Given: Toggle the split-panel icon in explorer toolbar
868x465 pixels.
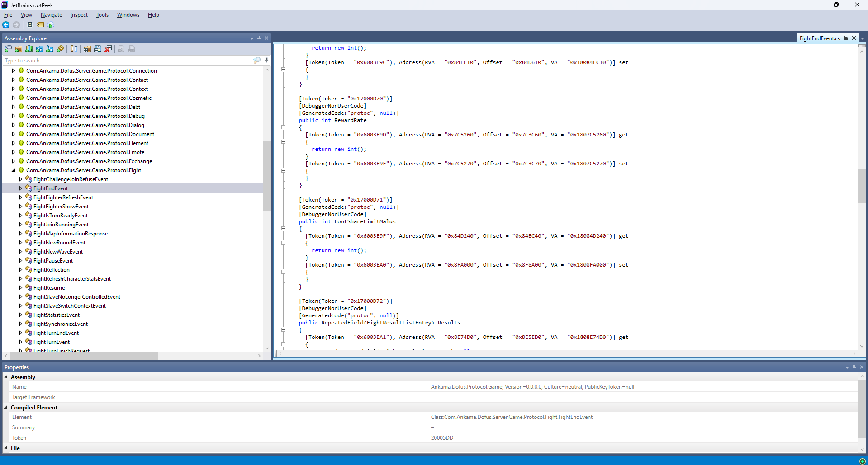Looking at the screenshot, I should 74,49.
